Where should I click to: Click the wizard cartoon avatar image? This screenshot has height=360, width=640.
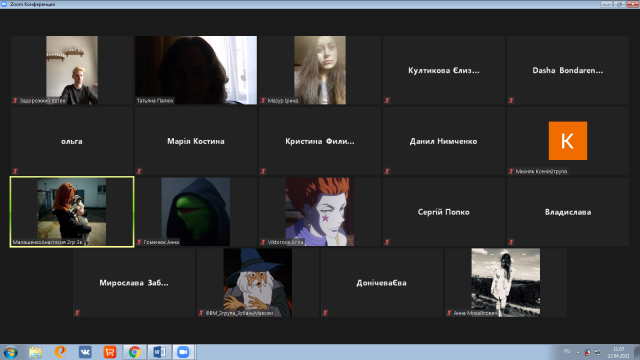click(x=258, y=282)
